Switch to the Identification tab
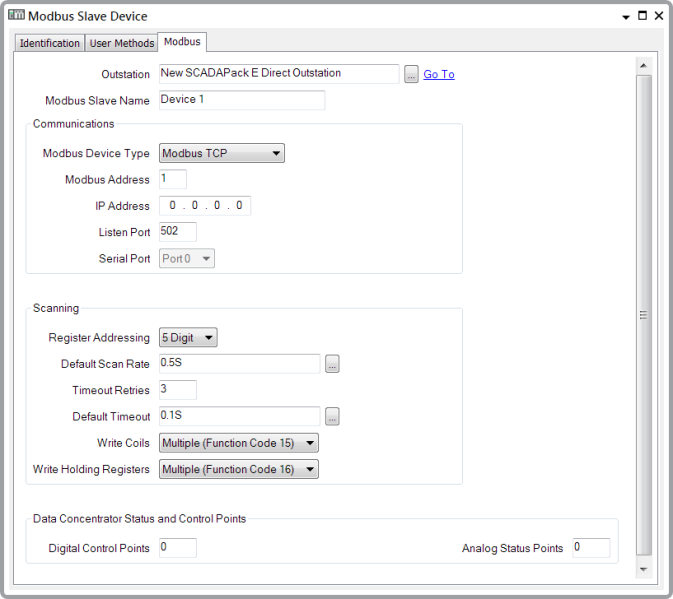Screen dimensions: 673x599 click(x=50, y=43)
